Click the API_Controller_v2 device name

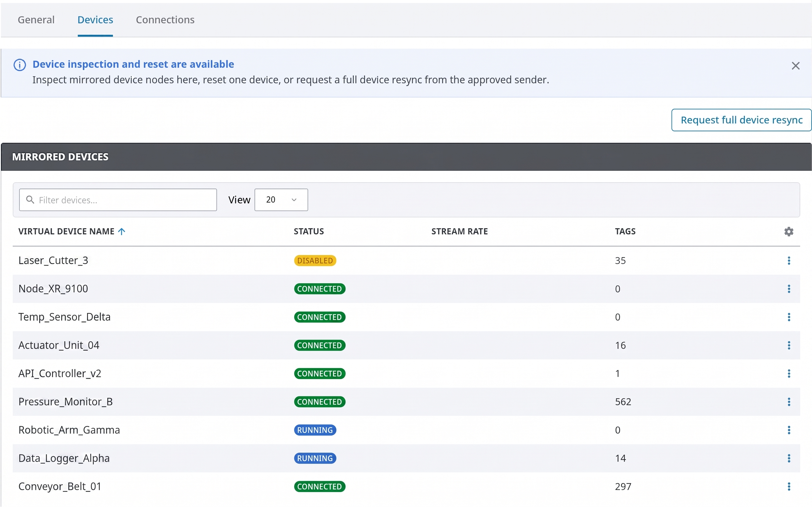pyautogui.click(x=60, y=373)
